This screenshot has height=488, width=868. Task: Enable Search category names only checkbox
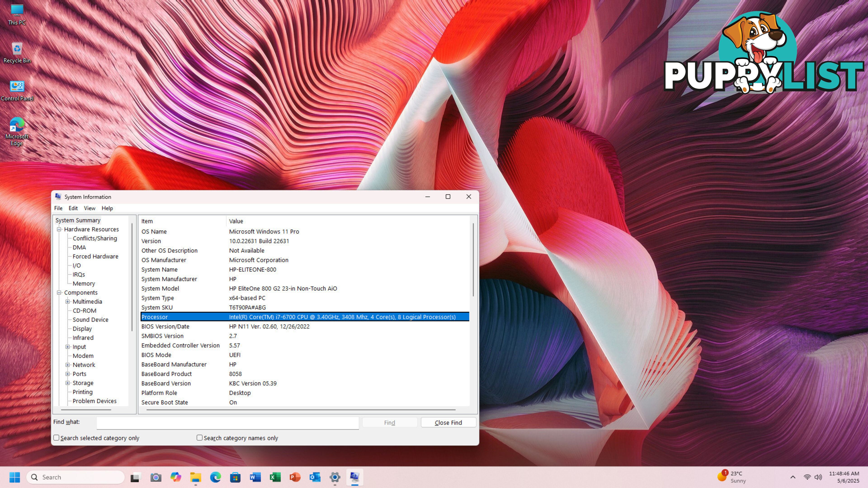pos(199,437)
